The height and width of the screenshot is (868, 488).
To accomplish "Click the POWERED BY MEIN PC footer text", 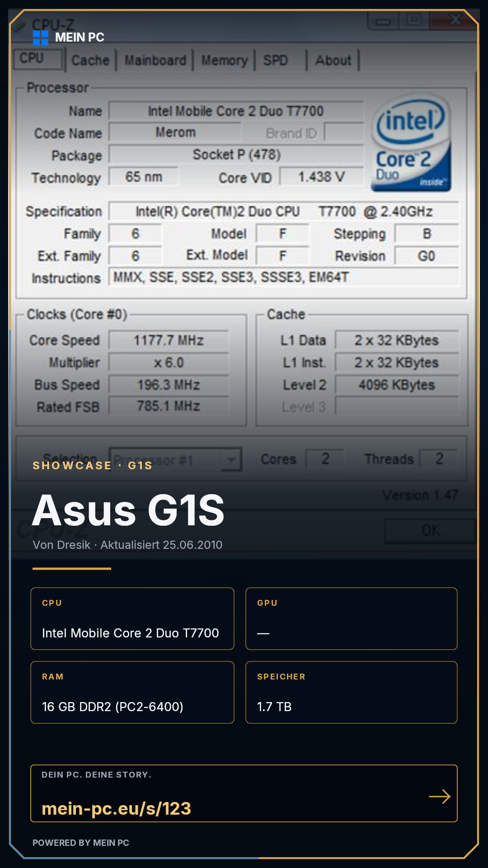I will coord(81,843).
